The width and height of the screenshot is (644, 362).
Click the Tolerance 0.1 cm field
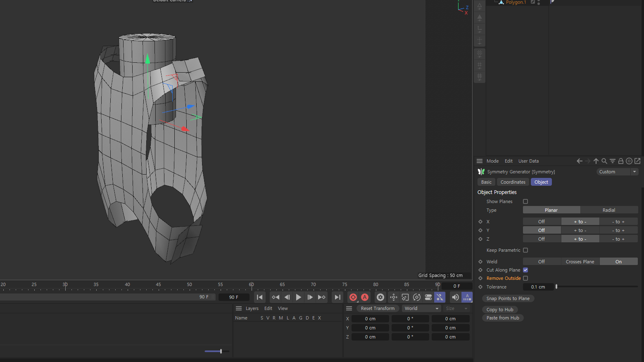pos(538,287)
